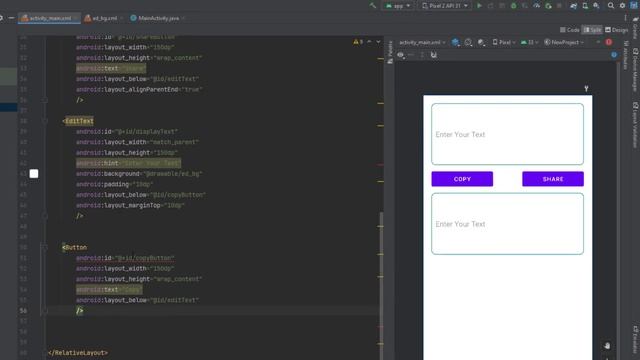Viewport: 640px width, 360px height.
Task: Open the Device Manager side tab
Action: [x=635, y=70]
